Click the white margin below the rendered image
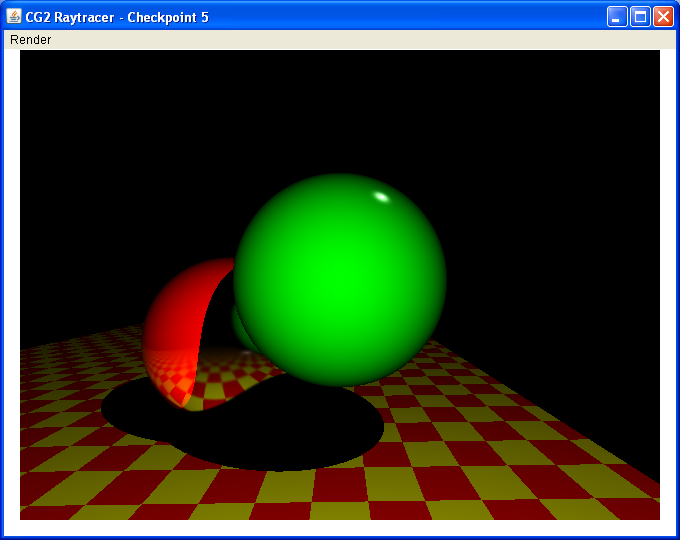680x540 pixels. (x=340, y=527)
